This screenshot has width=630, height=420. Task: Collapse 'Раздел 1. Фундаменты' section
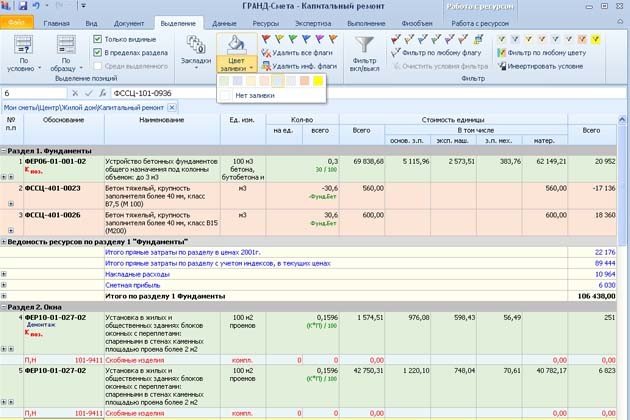[x=5, y=151]
